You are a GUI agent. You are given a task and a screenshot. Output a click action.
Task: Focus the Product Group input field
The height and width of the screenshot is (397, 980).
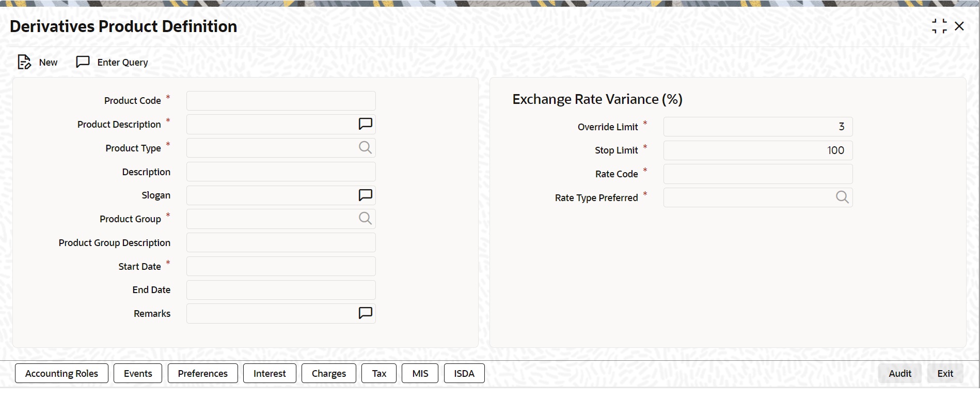281,219
